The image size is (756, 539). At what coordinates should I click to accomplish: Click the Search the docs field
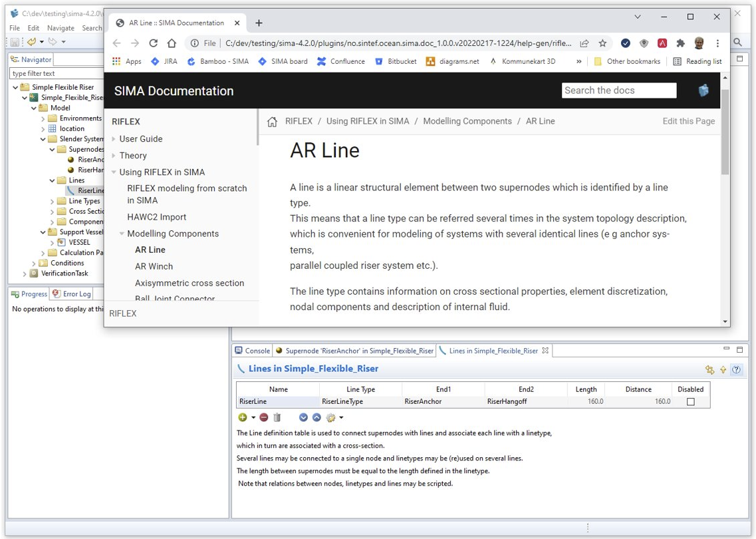(x=618, y=90)
